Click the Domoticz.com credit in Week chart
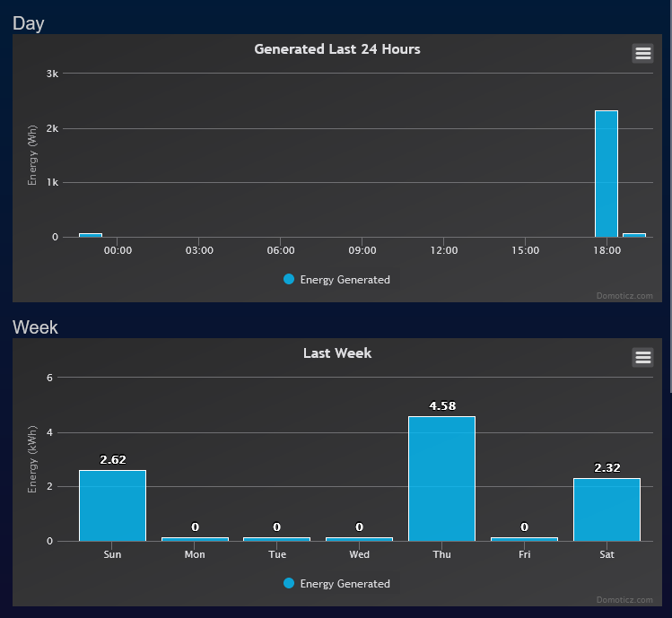 click(624, 599)
